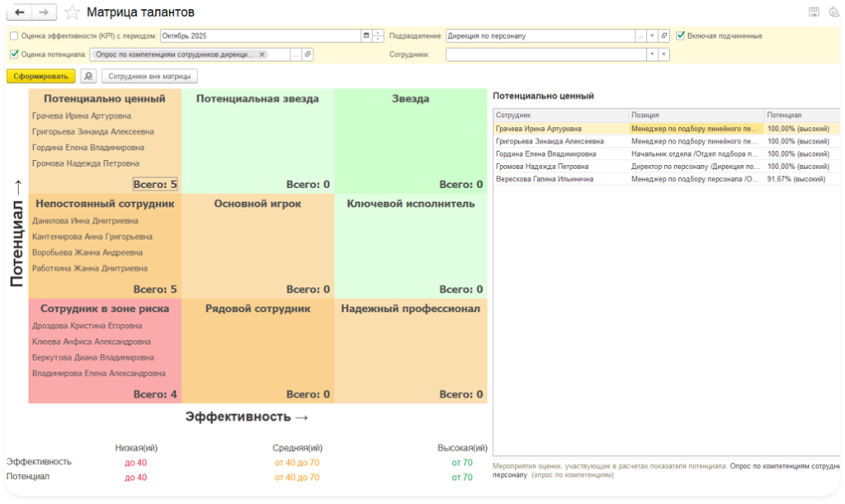Click the Сформировать button
This screenshot has width=845, height=504.
point(40,76)
